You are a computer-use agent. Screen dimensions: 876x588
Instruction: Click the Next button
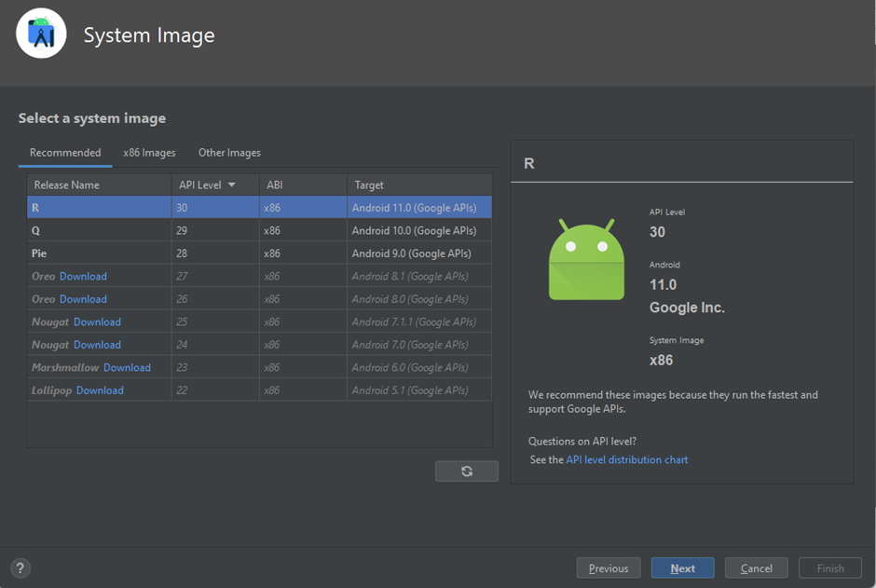point(683,567)
